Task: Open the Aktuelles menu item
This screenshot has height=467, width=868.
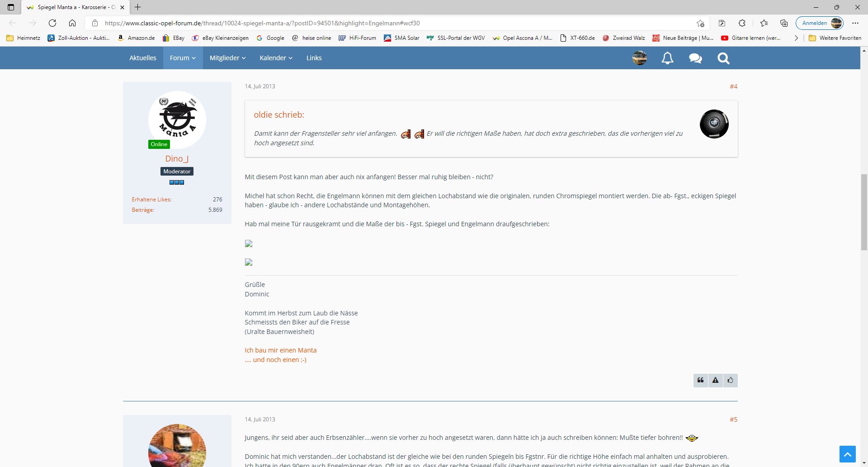Action: pyautogui.click(x=143, y=58)
